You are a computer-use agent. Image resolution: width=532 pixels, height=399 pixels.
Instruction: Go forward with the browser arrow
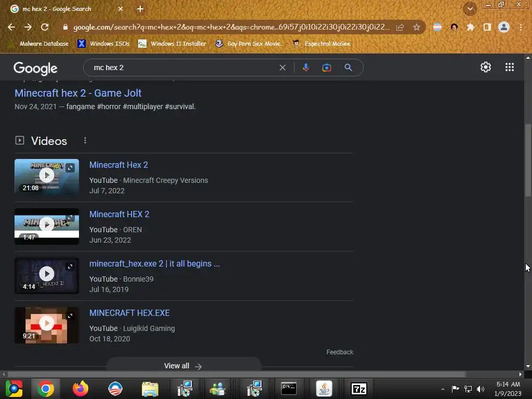28,27
